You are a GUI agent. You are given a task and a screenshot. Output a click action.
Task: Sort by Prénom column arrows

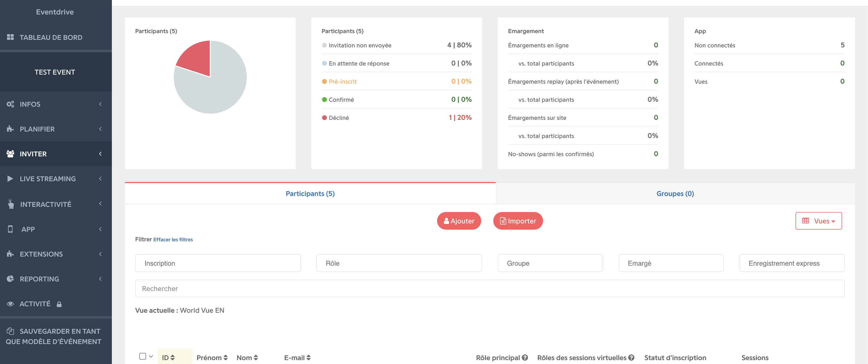pos(226,358)
